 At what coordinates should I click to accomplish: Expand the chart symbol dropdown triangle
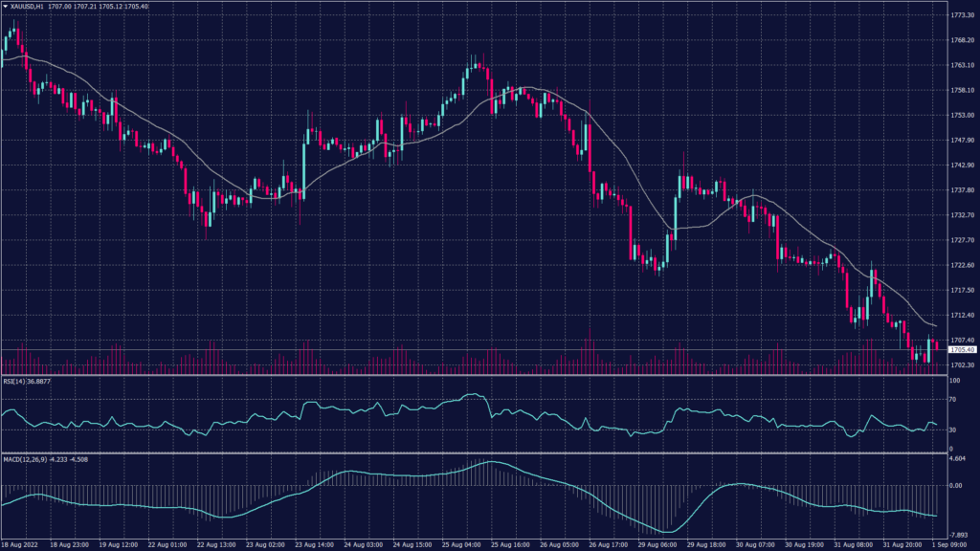6,7
